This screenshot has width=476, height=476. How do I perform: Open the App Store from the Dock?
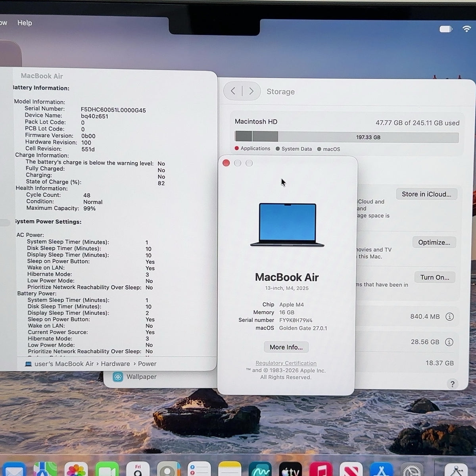pos(381,470)
